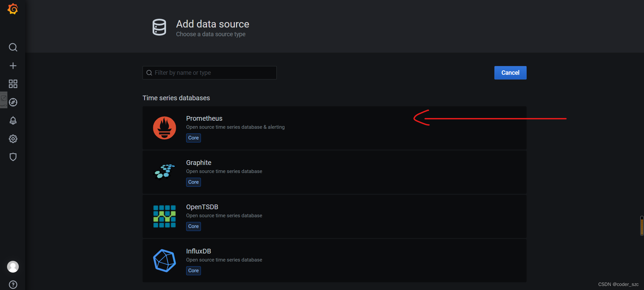This screenshot has width=644, height=290.
Task: Open the user profile avatar
Action: pyautogui.click(x=13, y=267)
